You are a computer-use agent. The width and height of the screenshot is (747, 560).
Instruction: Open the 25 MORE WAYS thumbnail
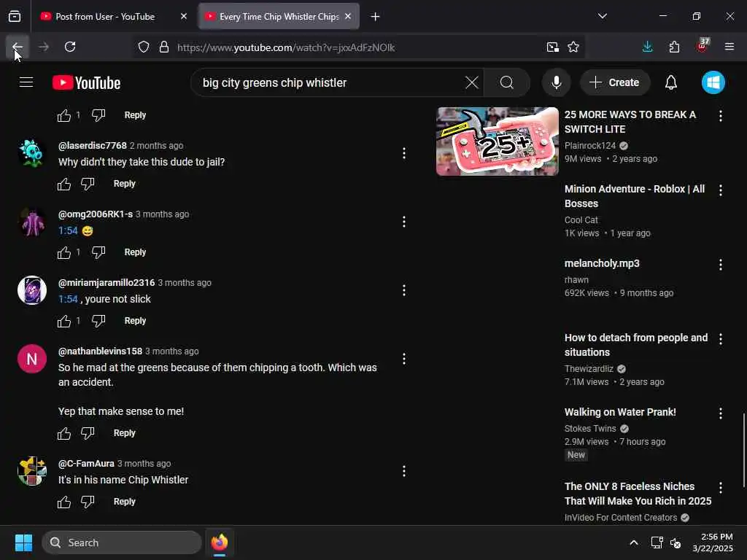[x=497, y=141]
